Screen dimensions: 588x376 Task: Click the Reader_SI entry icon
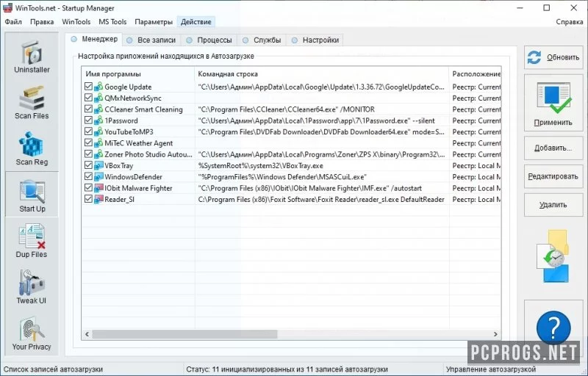tap(98, 199)
